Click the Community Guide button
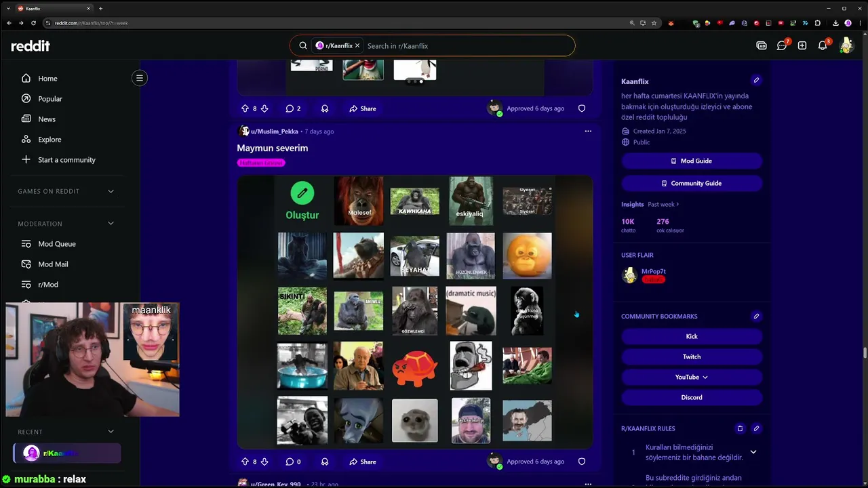 (692, 183)
